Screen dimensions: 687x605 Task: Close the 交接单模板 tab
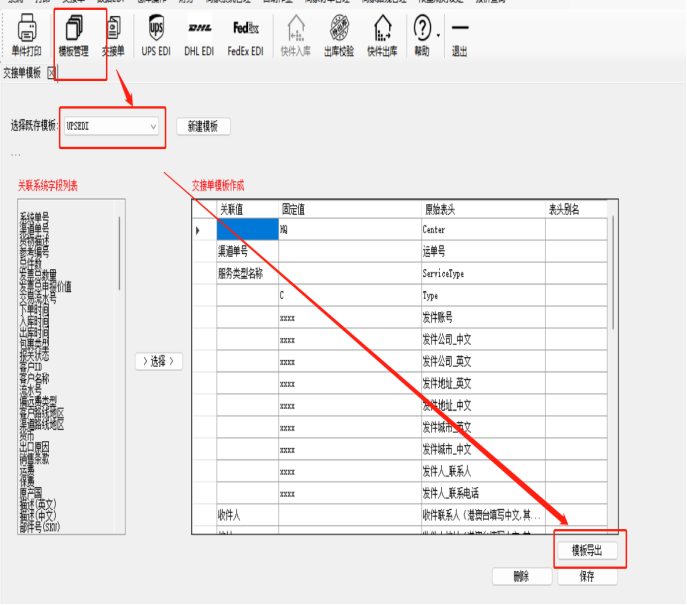click(52, 72)
